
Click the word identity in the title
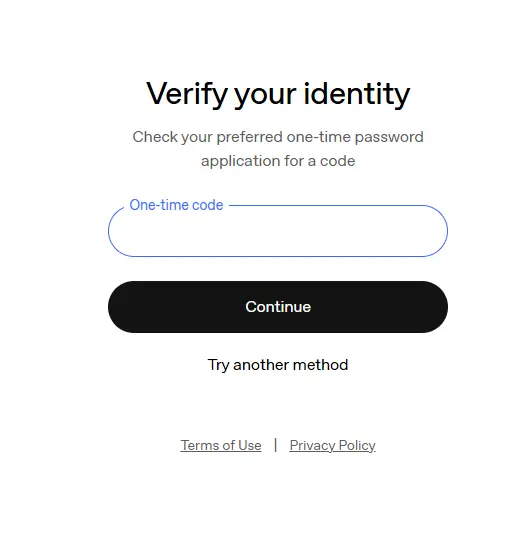(356, 94)
